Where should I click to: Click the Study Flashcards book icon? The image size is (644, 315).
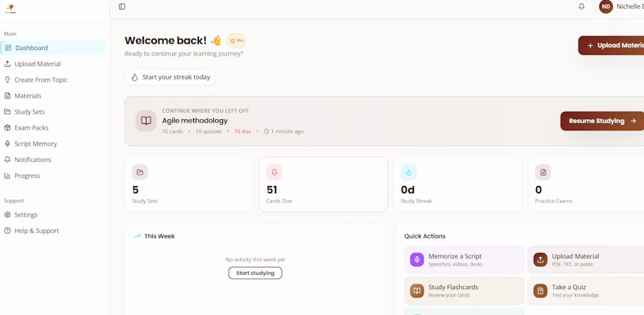(417, 291)
